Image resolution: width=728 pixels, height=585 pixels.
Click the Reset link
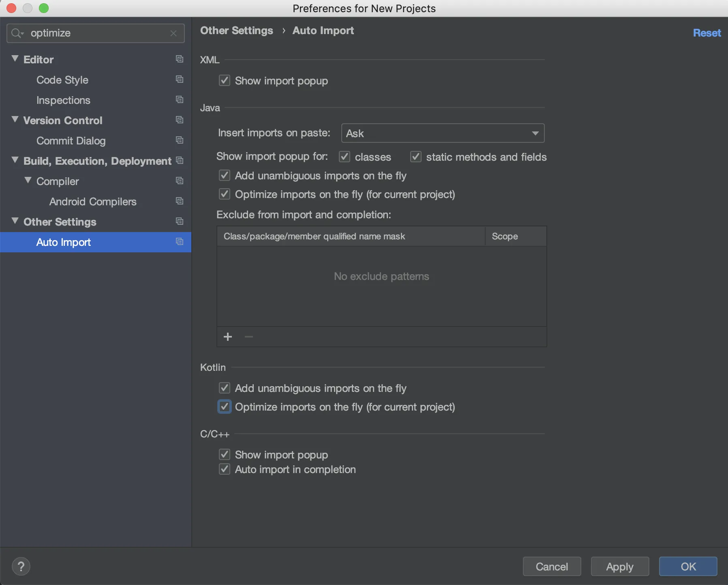pos(707,33)
